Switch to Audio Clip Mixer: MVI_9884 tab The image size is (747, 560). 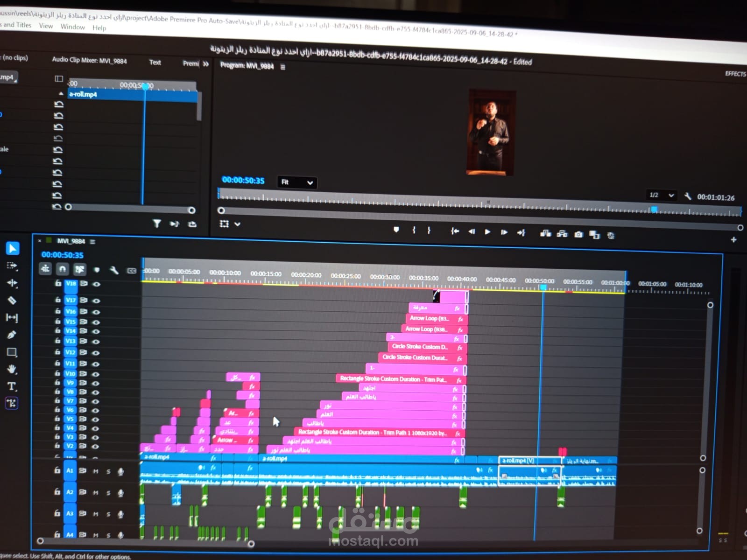89,60
